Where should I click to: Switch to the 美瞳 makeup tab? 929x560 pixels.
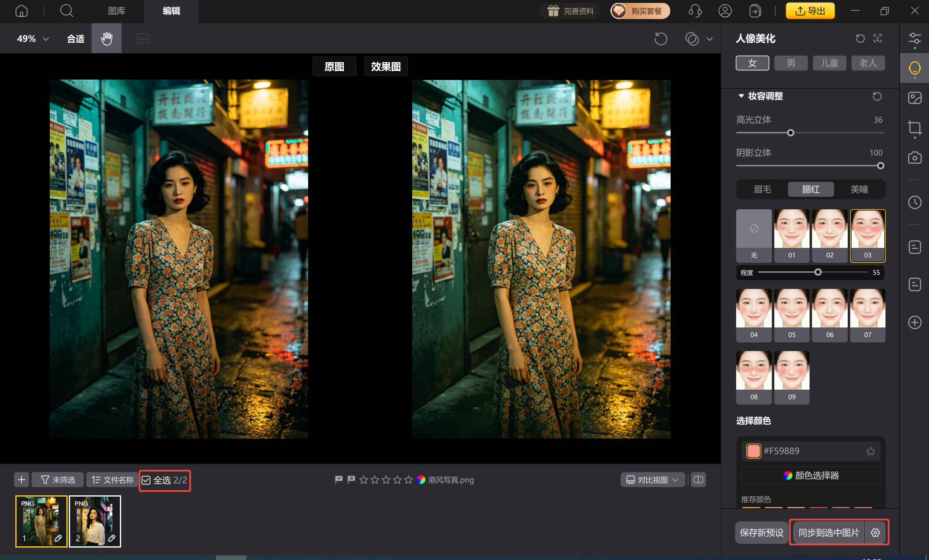(x=859, y=189)
